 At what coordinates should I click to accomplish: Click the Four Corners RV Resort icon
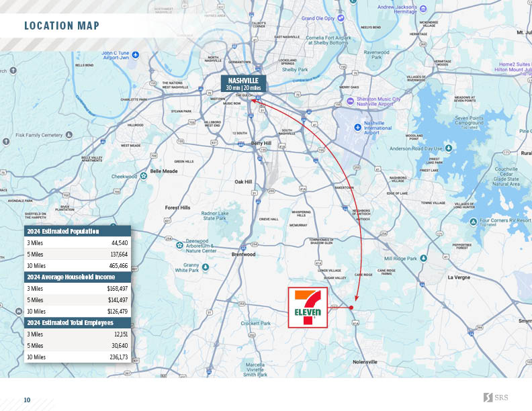pyautogui.click(x=474, y=222)
